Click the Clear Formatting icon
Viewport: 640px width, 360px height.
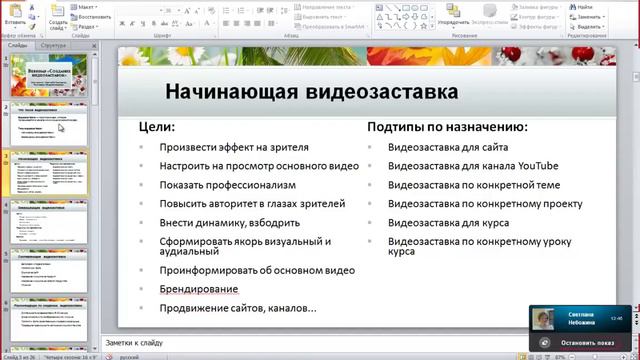(x=211, y=11)
